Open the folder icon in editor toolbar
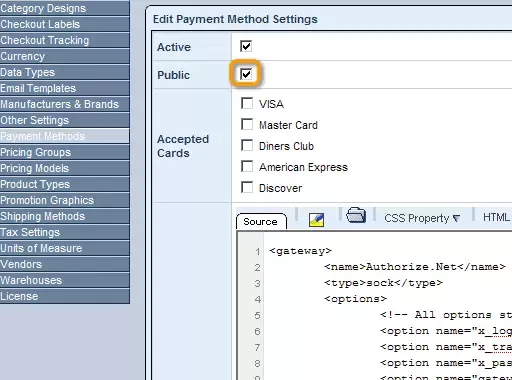Viewport: 512px width, 380px height. coord(356,215)
